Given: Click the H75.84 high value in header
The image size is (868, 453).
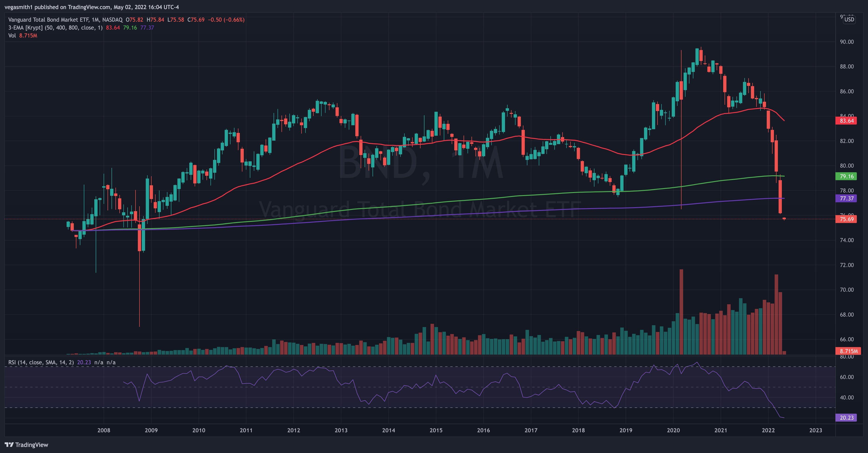Looking at the screenshot, I should point(155,20).
